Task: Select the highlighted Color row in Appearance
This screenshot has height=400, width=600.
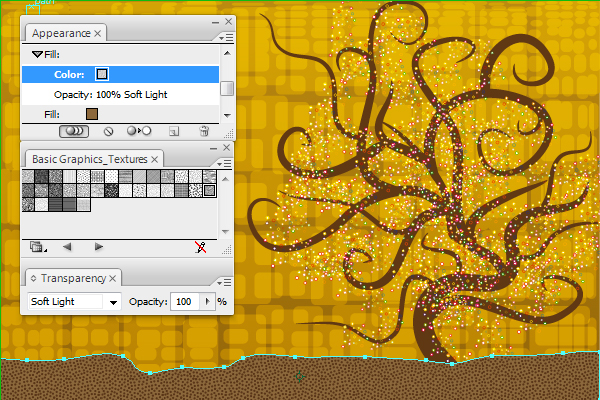Action: 120,74
